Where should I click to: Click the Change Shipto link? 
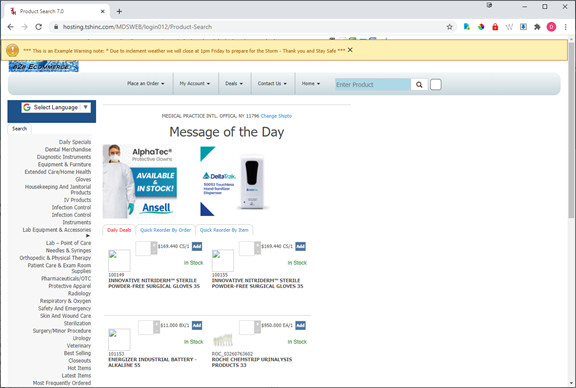[276, 116]
